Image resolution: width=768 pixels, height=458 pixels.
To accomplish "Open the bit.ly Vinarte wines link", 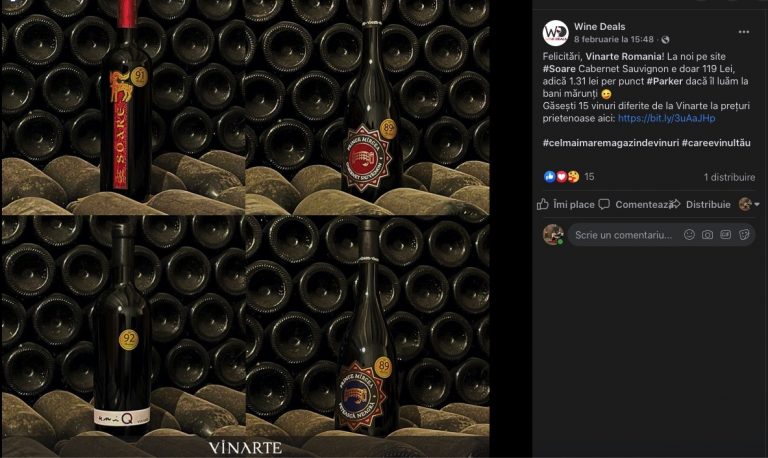I will click(x=666, y=118).
